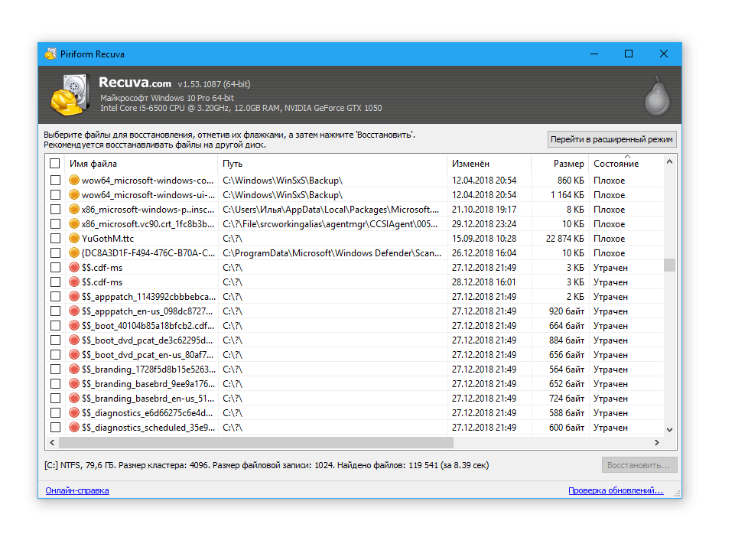Sort by the Состояние column header
The image size is (735, 560).
click(x=616, y=164)
